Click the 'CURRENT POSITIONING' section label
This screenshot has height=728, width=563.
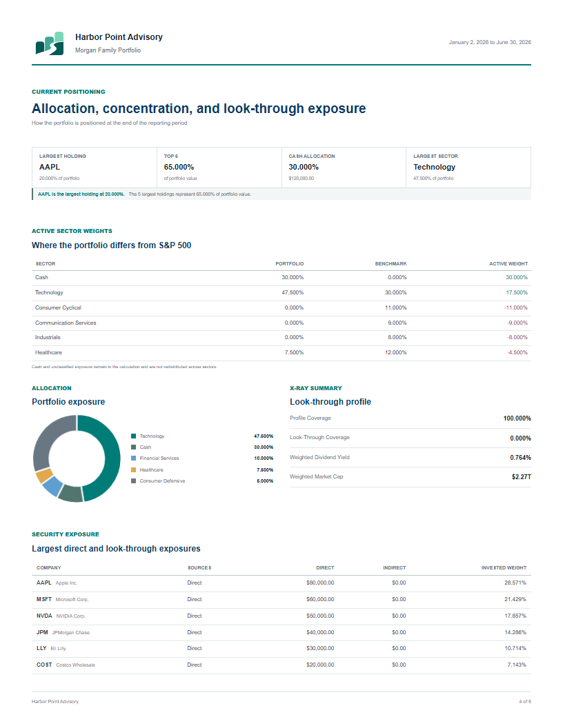68,92
